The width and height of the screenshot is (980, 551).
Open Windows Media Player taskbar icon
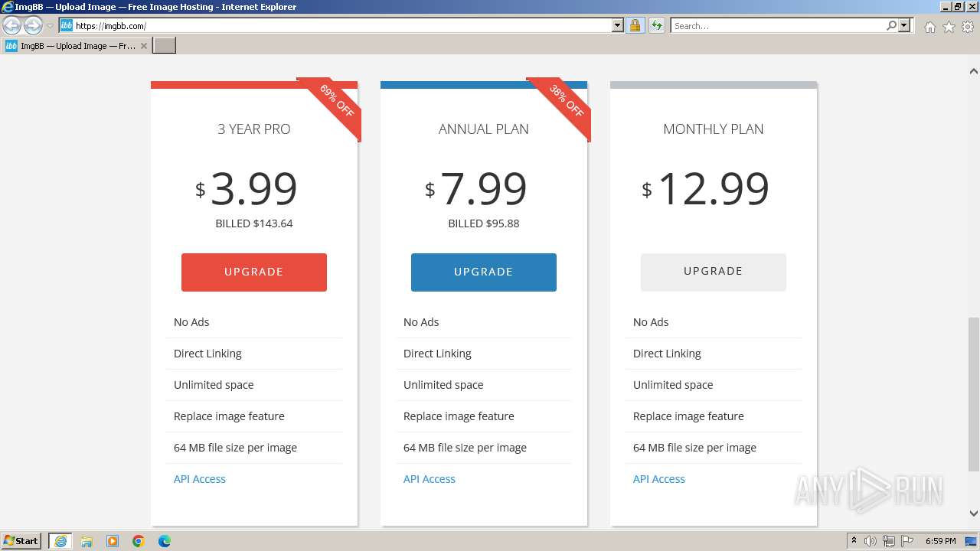click(113, 541)
